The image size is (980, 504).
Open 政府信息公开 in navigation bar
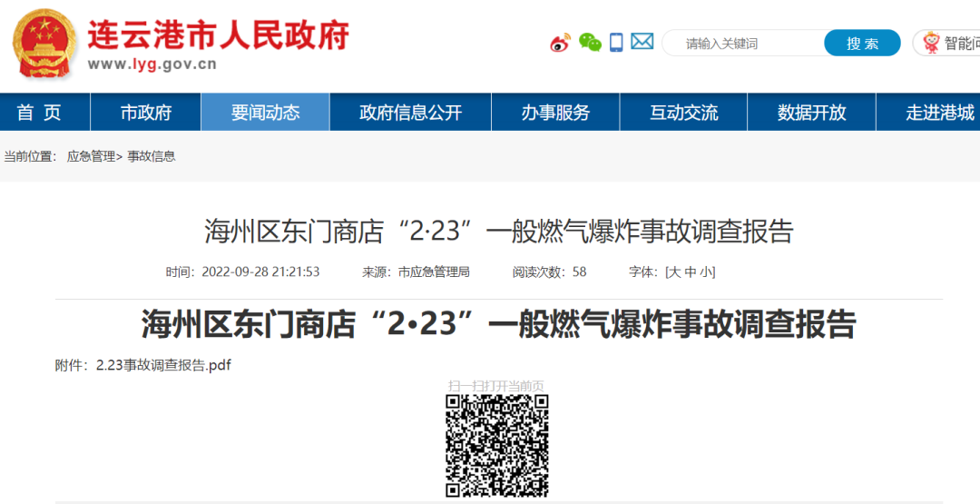pyautogui.click(x=410, y=113)
